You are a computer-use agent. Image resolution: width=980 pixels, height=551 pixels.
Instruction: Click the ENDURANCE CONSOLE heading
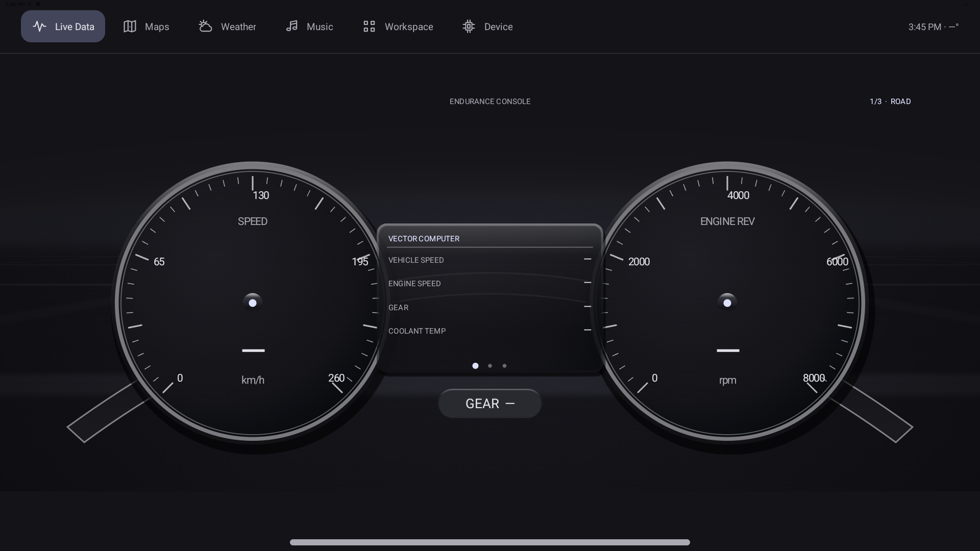click(490, 102)
